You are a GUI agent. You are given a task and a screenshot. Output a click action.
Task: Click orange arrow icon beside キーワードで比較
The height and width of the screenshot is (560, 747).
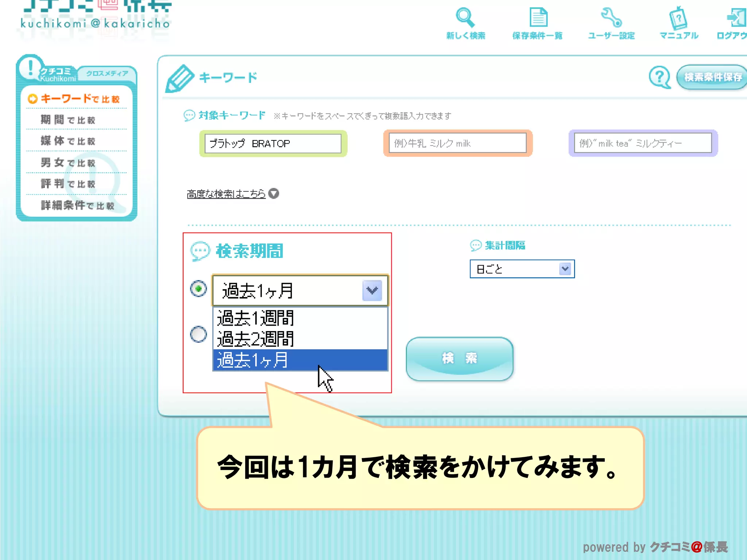pos(32,99)
